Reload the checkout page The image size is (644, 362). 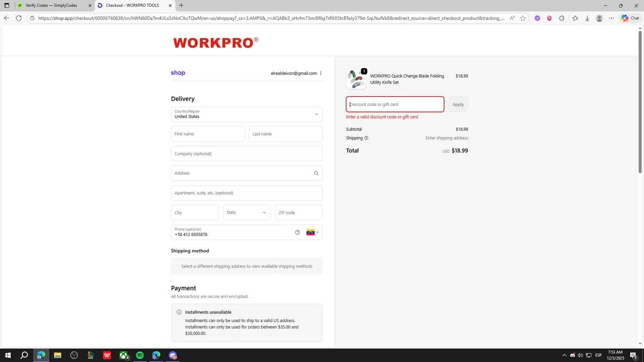click(18, 18)
